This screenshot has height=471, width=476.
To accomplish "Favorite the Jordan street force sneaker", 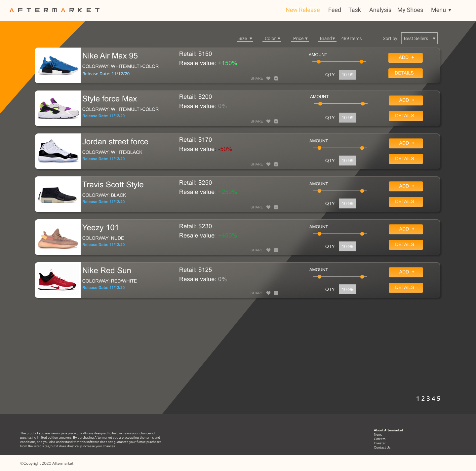I will (268, 164).
